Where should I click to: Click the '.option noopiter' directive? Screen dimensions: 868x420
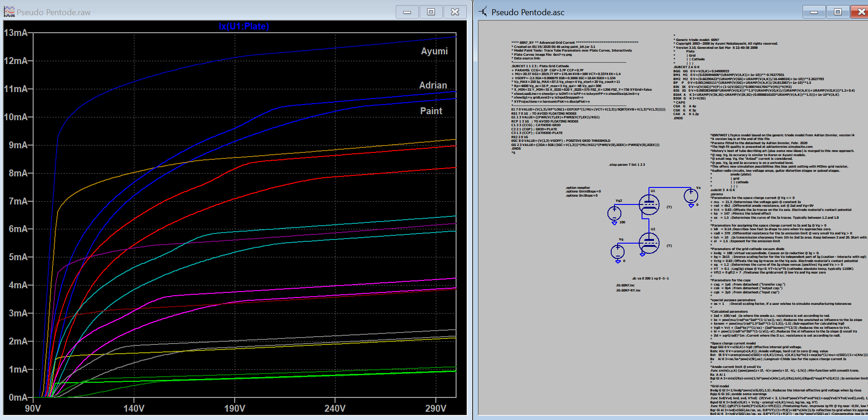(x=578, y=187)
